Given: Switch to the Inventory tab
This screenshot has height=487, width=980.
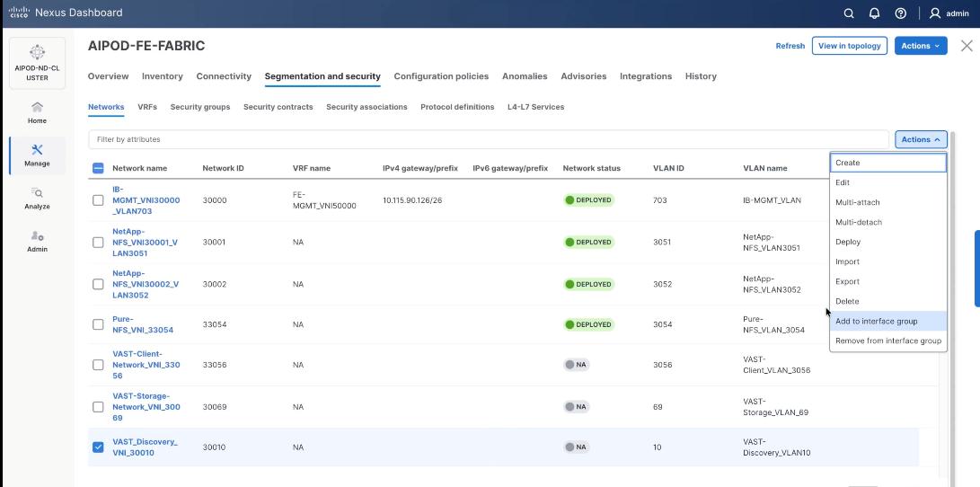Looking at the screenshot, I should (163, 76).
